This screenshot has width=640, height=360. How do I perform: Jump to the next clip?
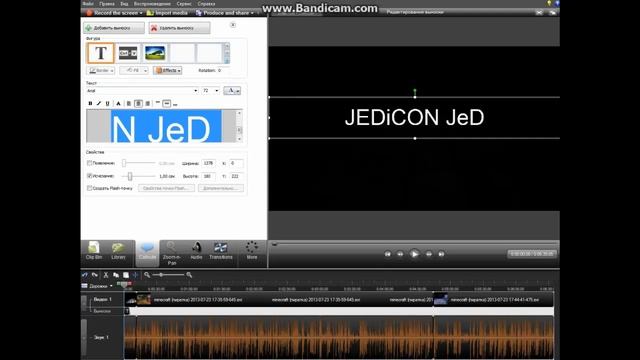point(442,254)
